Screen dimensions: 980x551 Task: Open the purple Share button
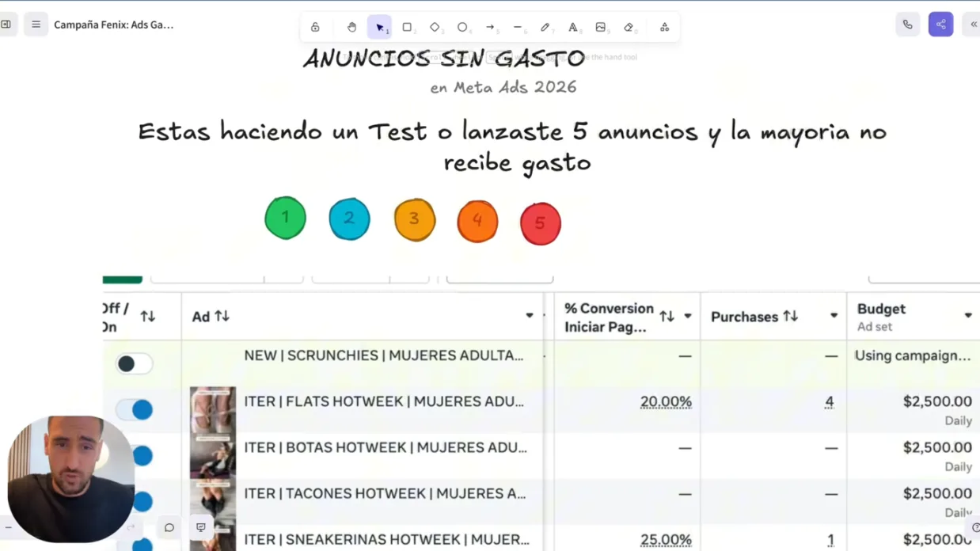pos(940,25)
